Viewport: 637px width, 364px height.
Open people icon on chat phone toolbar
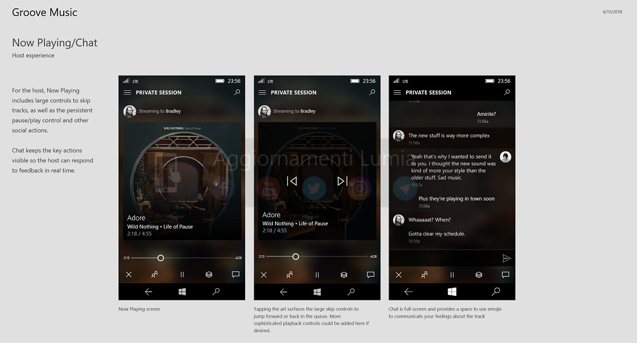click(x=424, y=275)
